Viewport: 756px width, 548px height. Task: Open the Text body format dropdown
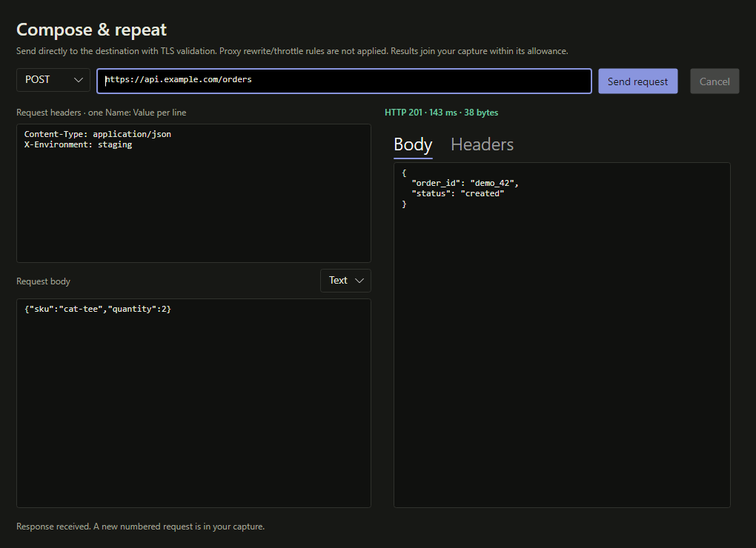click(345, 281)
